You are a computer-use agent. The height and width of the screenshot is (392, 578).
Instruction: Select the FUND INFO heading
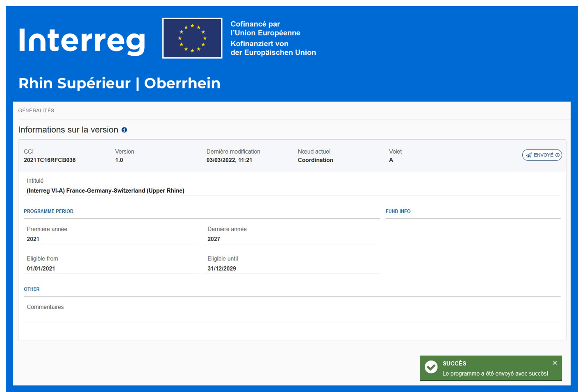pyautogui.click(x=398, y=211)
